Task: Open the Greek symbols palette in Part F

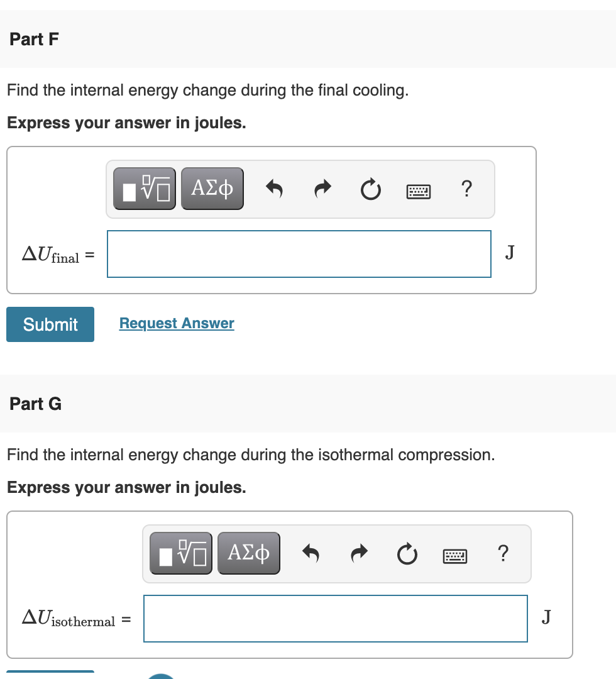Action: coord(212,189)
